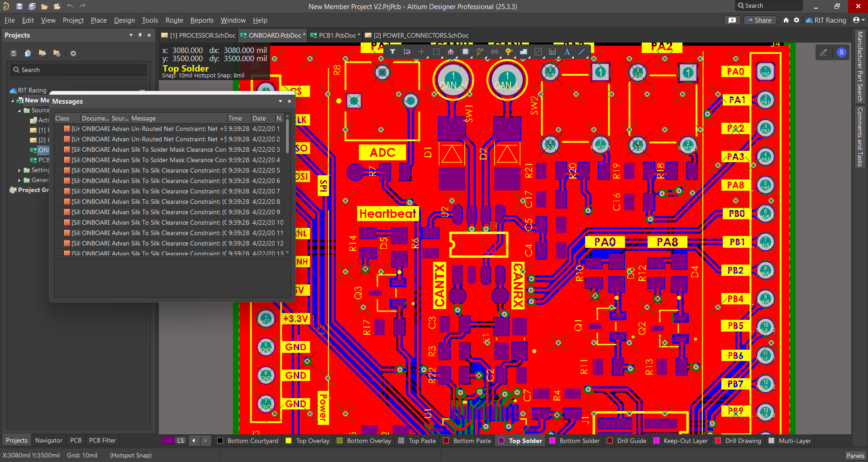Toggle Bottom Solder layer in layer bar

click(x=575, y=441)
